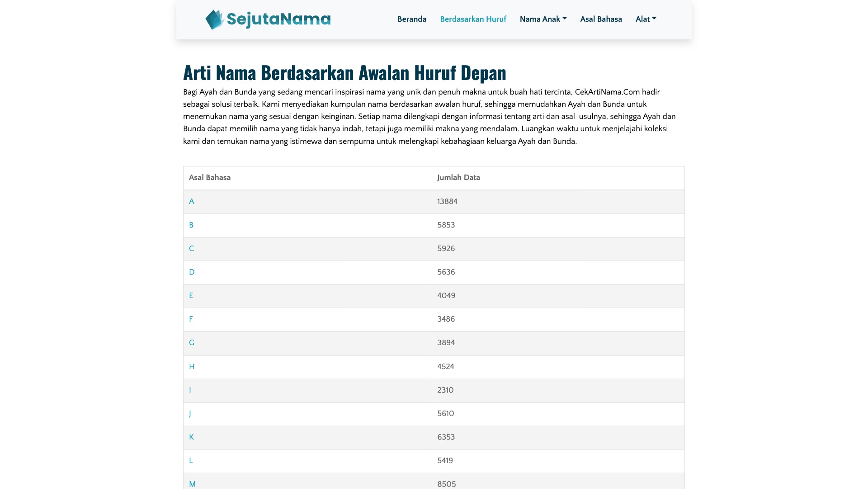Expand the Nama Anak chevron arrow

coord(565,19)
